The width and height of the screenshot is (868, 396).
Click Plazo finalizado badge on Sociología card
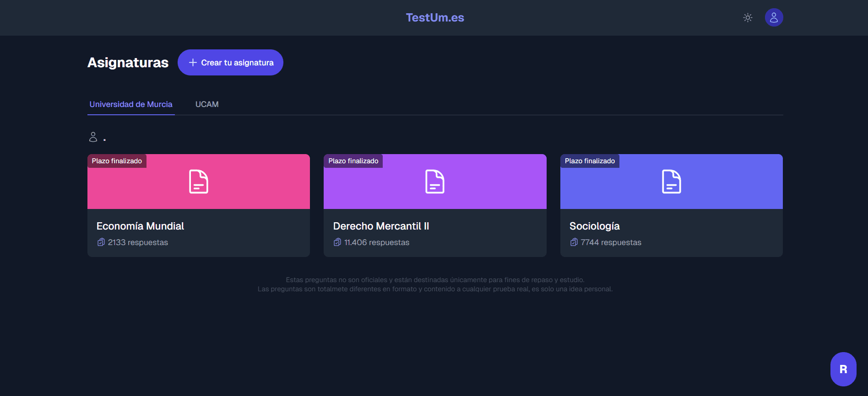tap(590, 161)
